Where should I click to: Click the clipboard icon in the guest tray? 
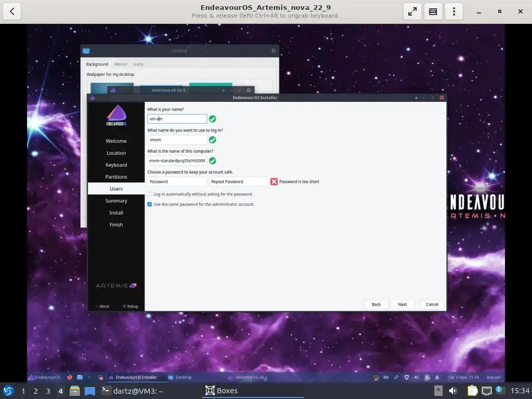(427, 377)
